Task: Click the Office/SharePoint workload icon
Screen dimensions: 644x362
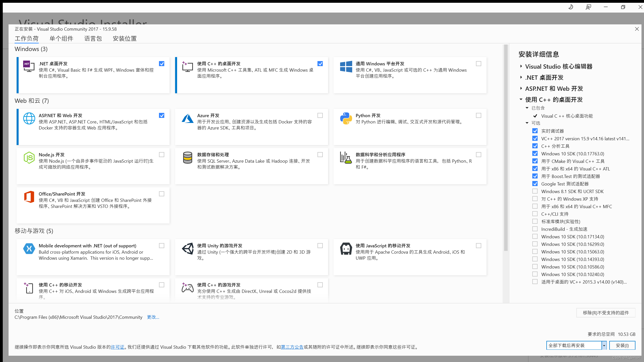Action: click(x=29, y=197)
